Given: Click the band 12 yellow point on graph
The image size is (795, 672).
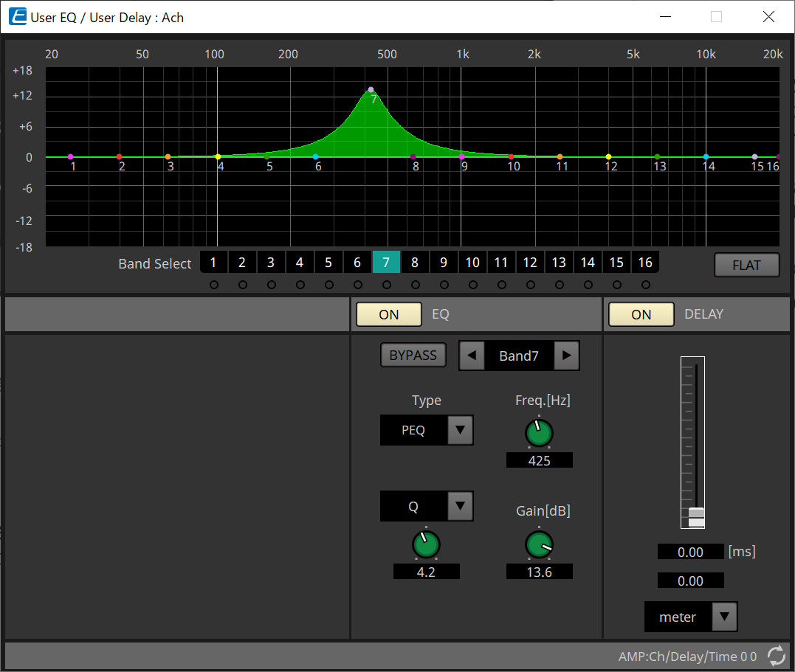Looking at the screenshot, I should (x=608, y=157).
